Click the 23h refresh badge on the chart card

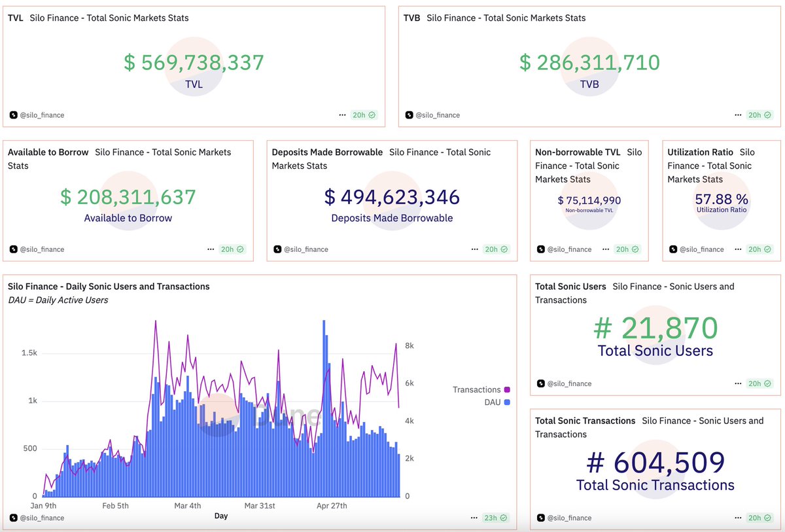click(496, 517)
